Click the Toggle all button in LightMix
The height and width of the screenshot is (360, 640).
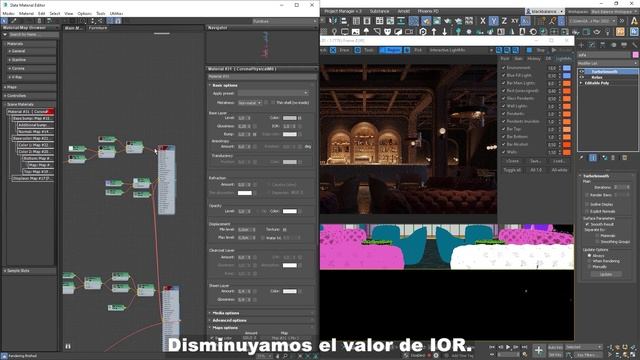512,170
